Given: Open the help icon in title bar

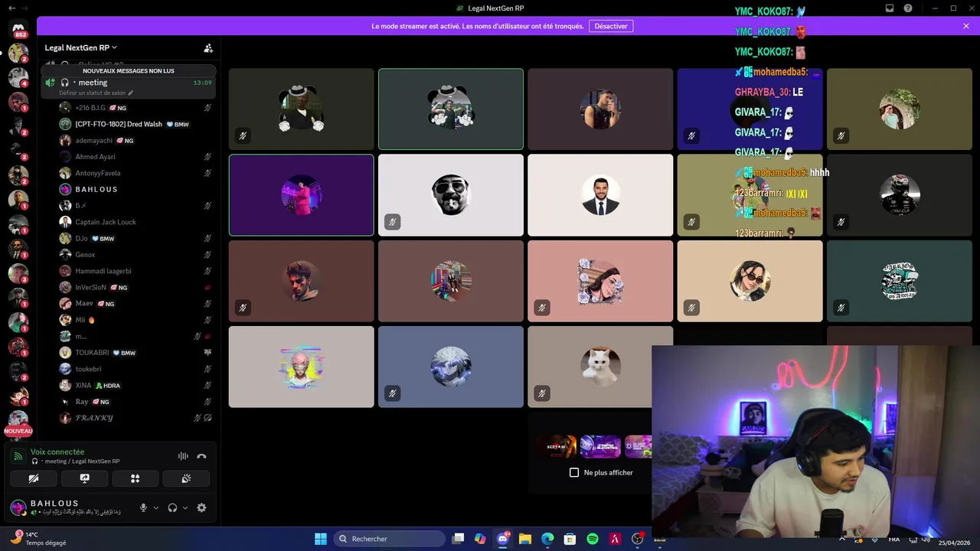Looking at the screenshot, I should 908,8.
